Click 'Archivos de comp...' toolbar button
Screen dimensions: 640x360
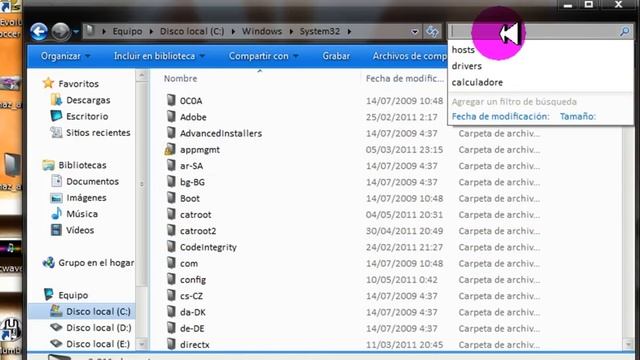coord(409,56)
